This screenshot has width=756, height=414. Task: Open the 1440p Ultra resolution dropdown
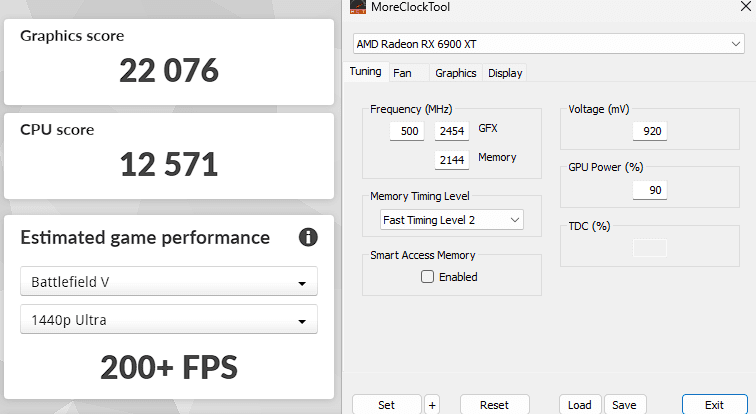point(169,320)
